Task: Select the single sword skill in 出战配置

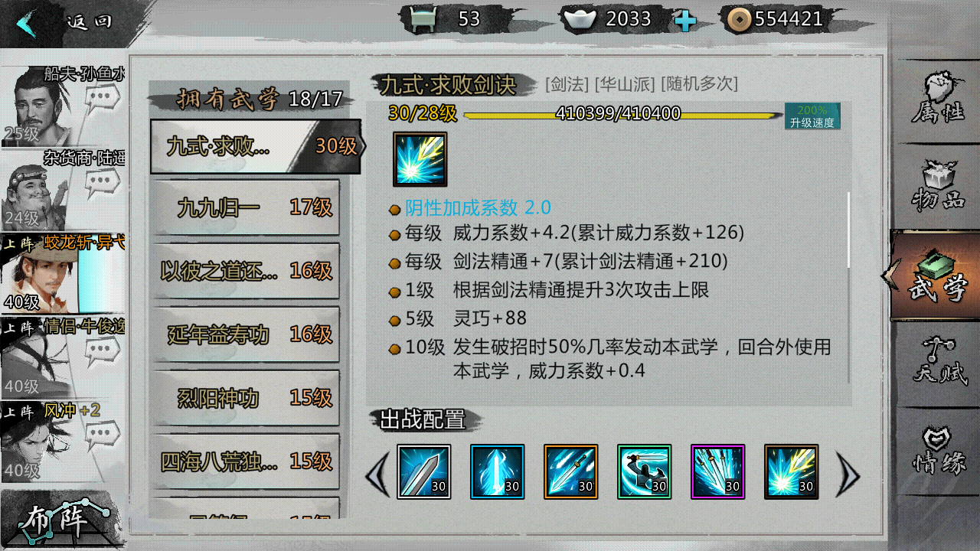Action: 424,472
